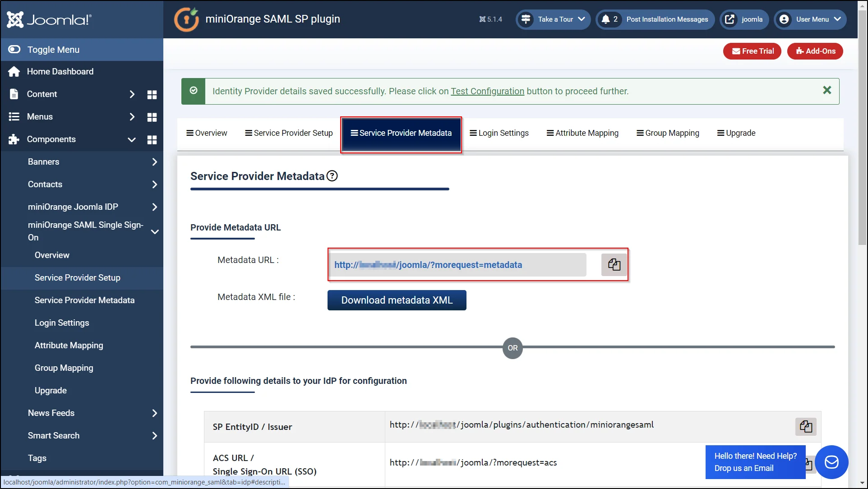Dismiss the success alert message
868x489 pixels.
[x=827, y=90]
